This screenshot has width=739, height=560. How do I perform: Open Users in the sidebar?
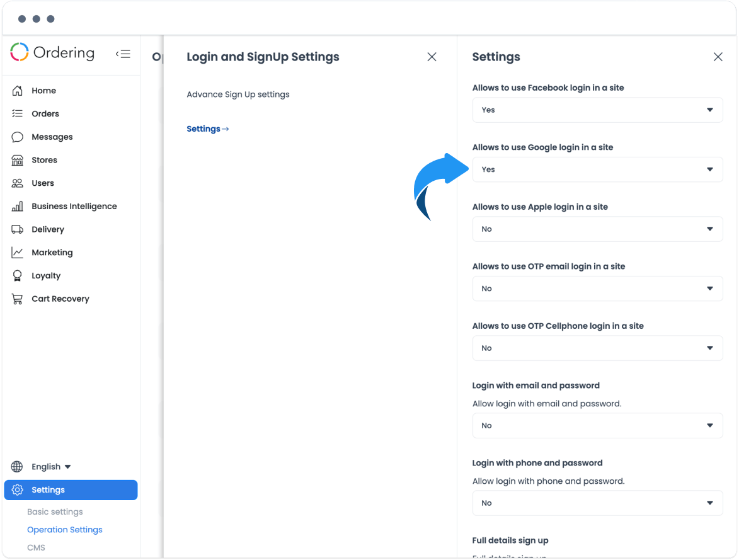point(43,183)
